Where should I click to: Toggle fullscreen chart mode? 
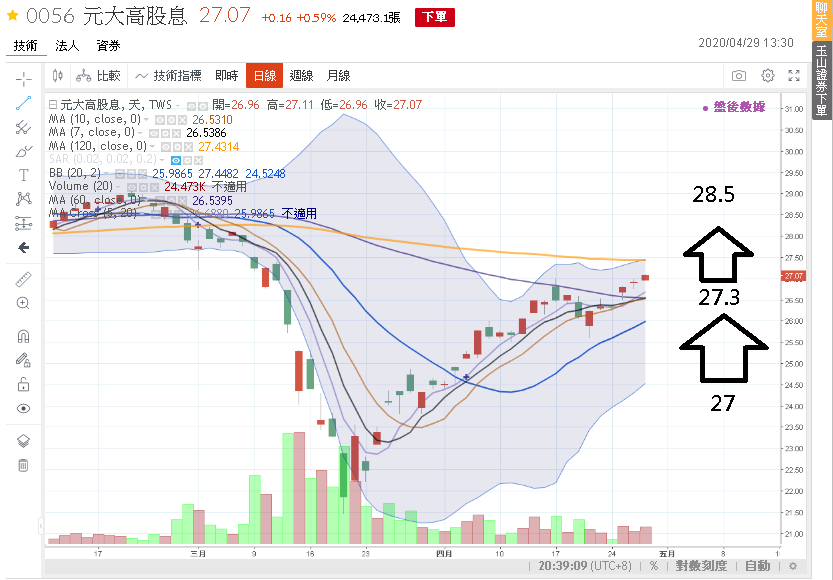click(x=794, y=76)
